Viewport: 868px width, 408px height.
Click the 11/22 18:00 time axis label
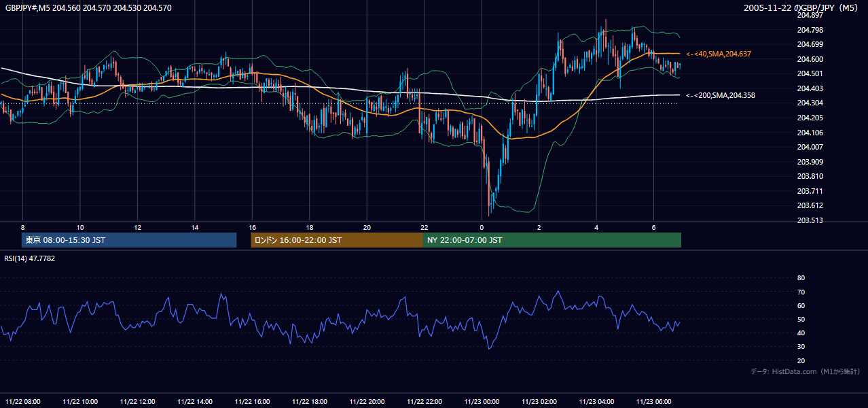pyautogui.click(x=310, y=401)
